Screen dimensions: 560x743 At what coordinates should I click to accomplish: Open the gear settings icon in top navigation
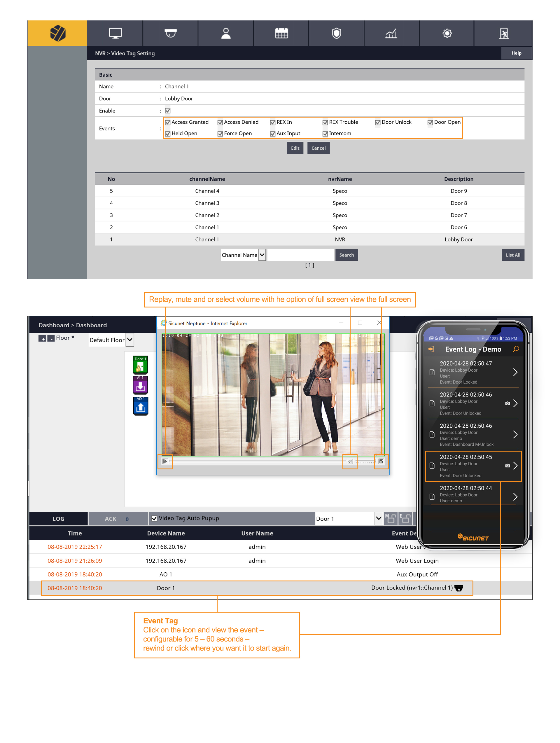447,33
